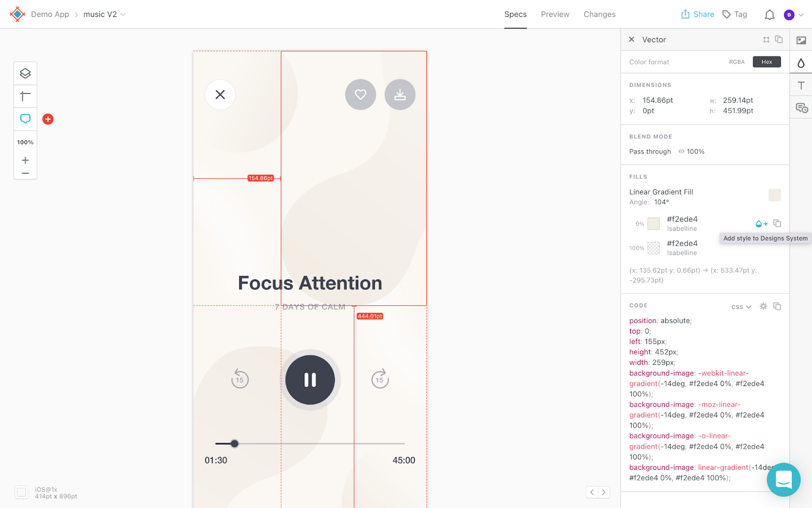The height and width of the screenshot is (508, 812).
Task: Toggle the opacity eye icon
Action: point(682,151)
